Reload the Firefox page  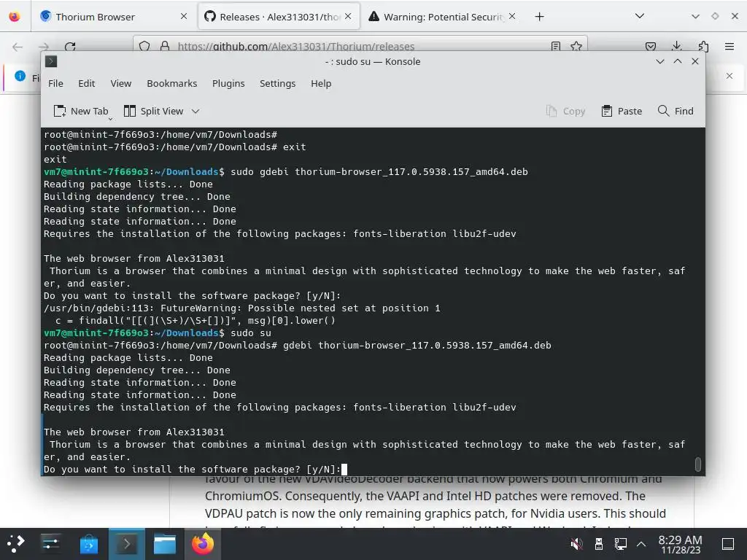[x=70, y=47]
